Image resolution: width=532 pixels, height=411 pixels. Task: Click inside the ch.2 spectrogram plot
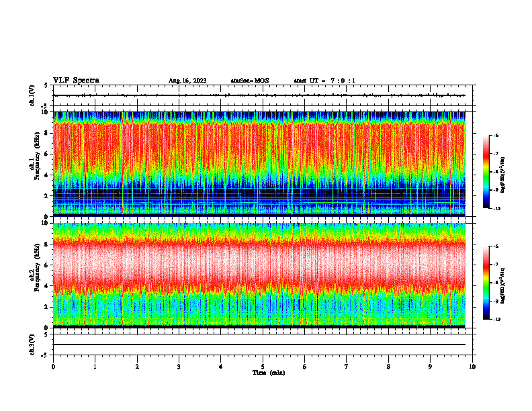tap(259, 275)
